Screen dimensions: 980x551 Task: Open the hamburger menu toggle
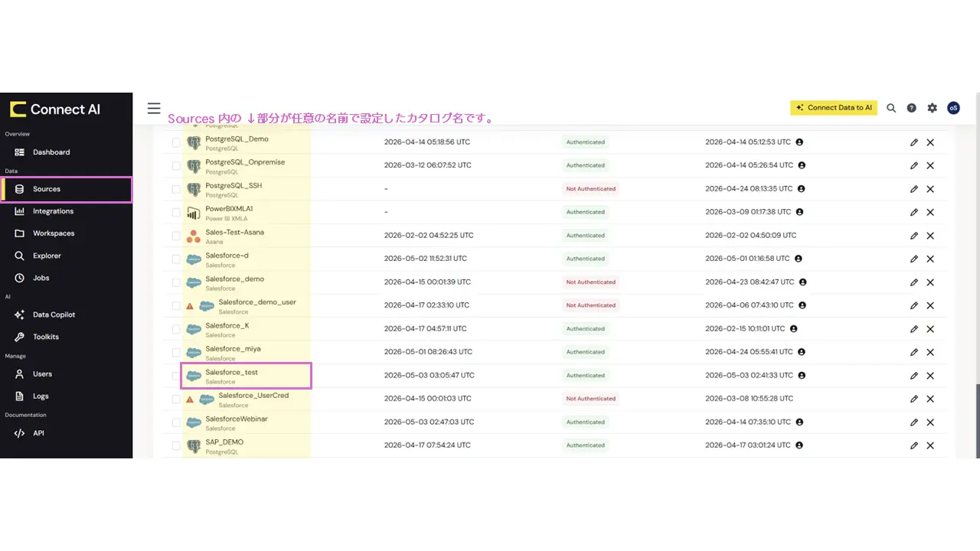pyautogui.click(x=154, y=109)
